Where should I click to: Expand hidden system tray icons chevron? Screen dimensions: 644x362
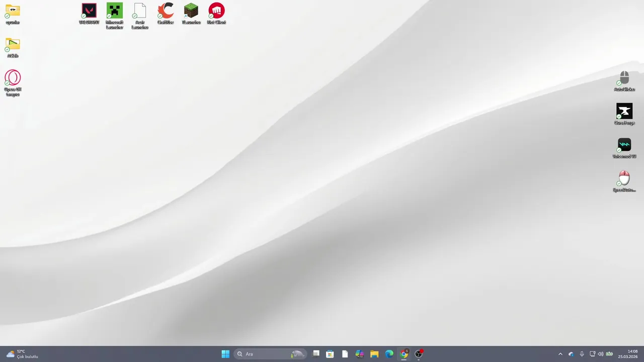560,354
